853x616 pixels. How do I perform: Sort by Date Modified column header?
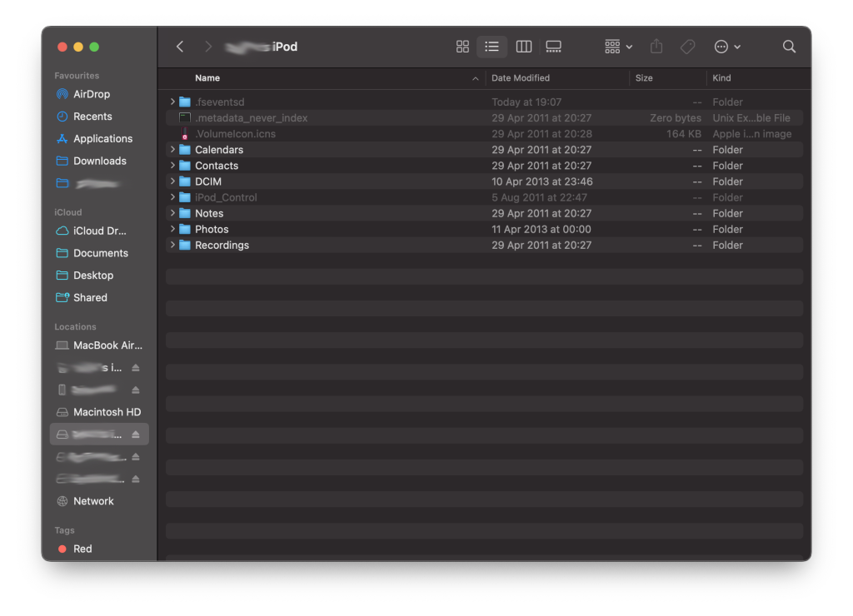521,78
